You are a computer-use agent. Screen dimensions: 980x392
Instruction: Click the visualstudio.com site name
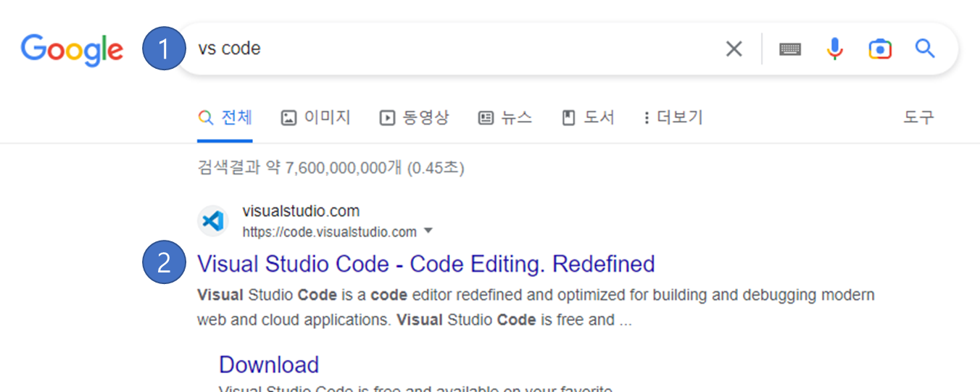pos(301,212)
